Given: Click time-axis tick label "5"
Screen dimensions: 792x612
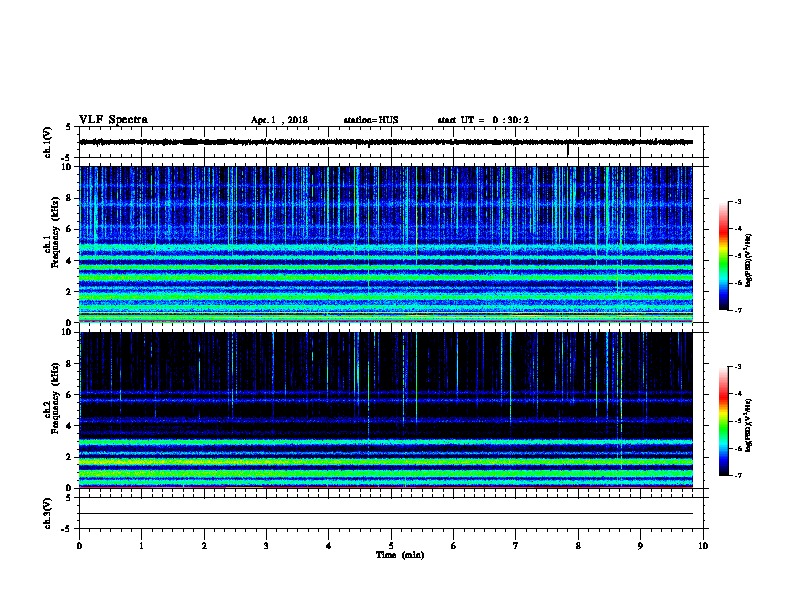Looking at the screenshot, I should click(x=391, y=546).
